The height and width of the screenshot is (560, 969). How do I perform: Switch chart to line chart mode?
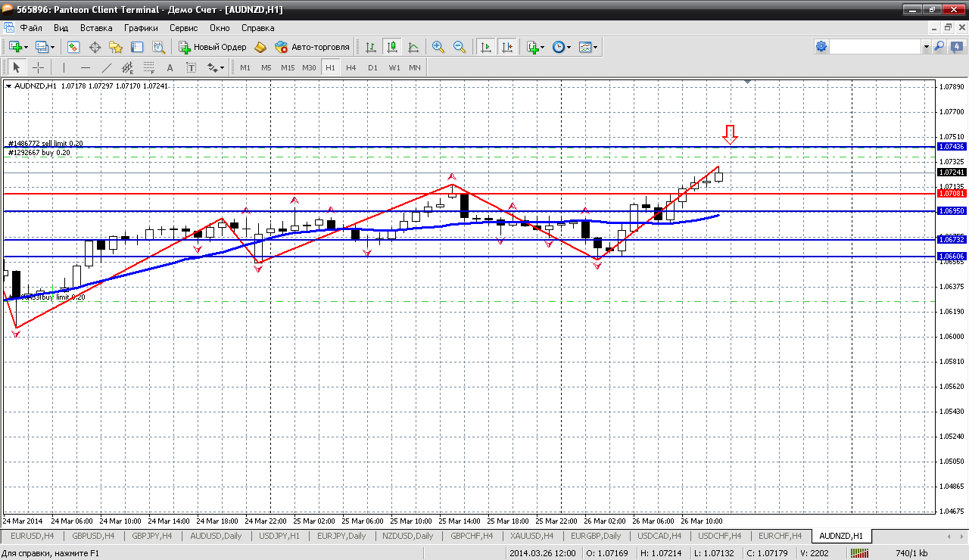coord(413,47)
